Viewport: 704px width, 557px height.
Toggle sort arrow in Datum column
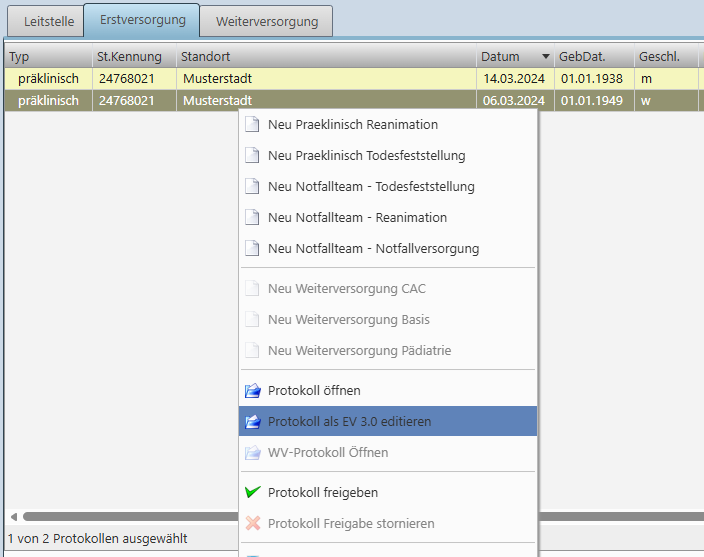pyautogui.click(x=545, y=57)
